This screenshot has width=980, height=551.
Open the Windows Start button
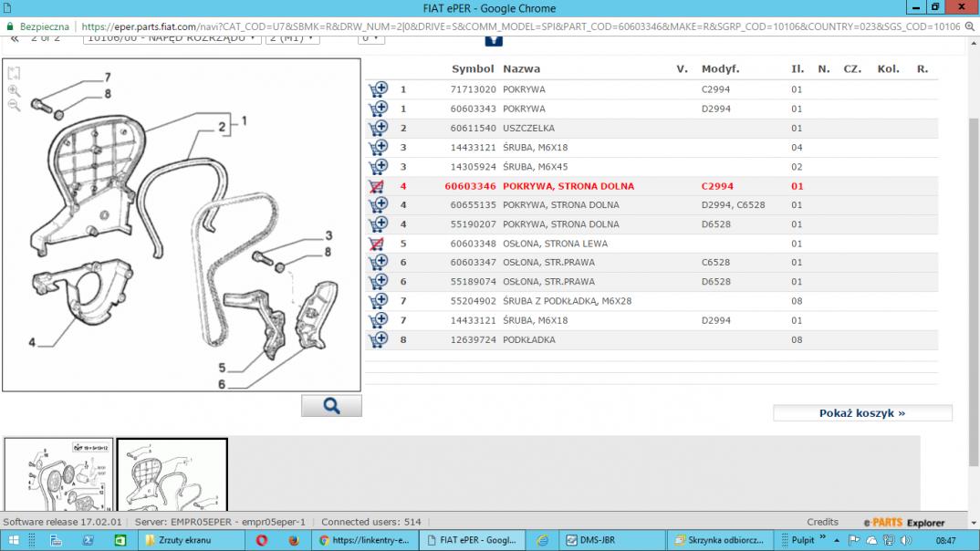(x=13, y=540)
